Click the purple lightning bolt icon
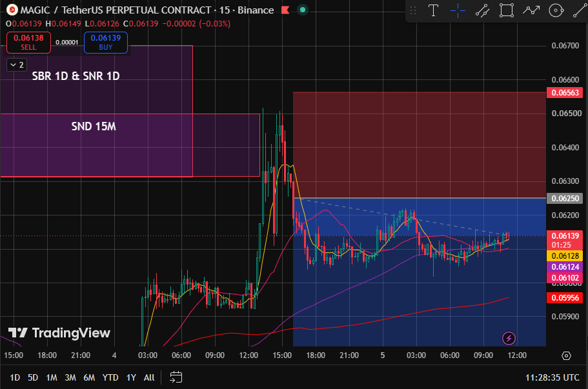 (x=509, y=339)
